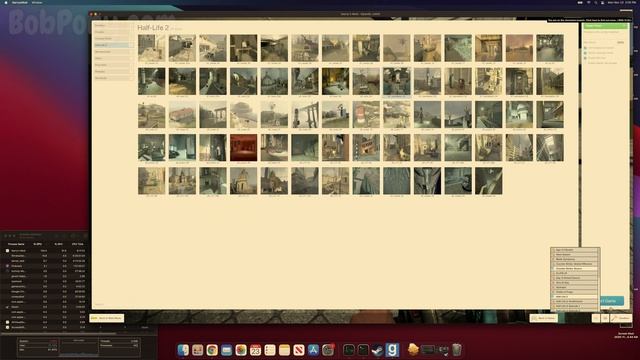This screenshot has width=640, height=360.
Task: Select Day of Defeat Source in games list
Action: click(574, 278)
